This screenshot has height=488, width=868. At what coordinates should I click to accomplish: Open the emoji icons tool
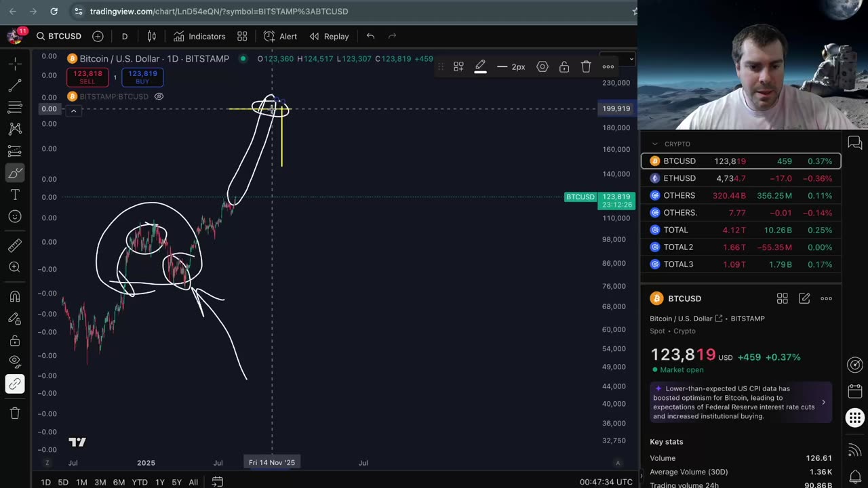[x=15, y=216]
